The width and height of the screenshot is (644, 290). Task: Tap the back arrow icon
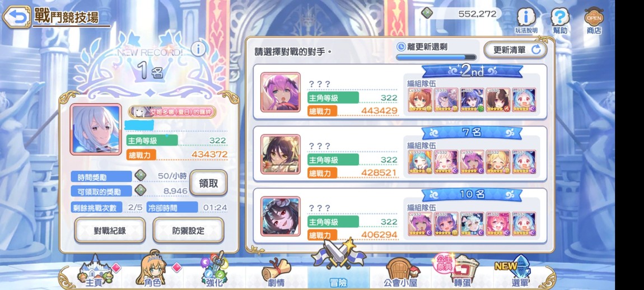click(x=16, y=17)
